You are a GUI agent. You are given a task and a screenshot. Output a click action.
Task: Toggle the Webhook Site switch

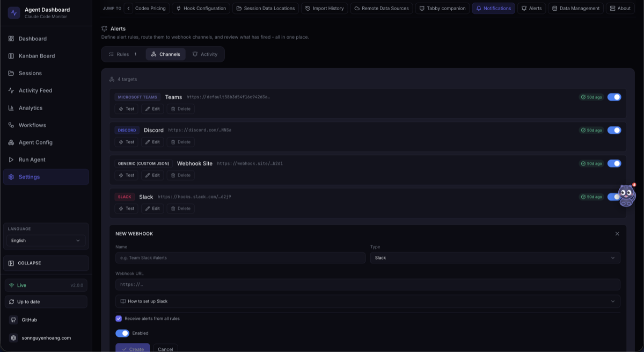tap(614, 163)
